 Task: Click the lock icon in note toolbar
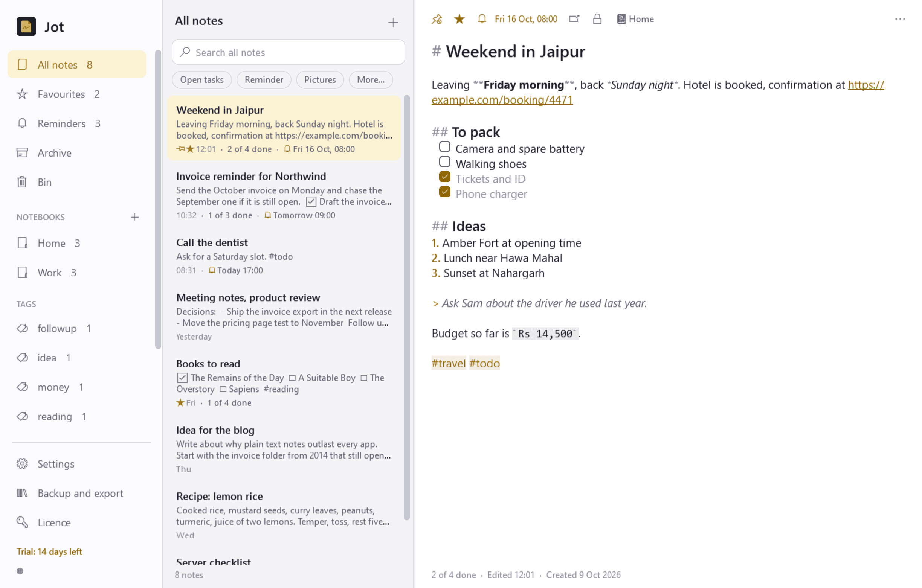click(597, 19)
